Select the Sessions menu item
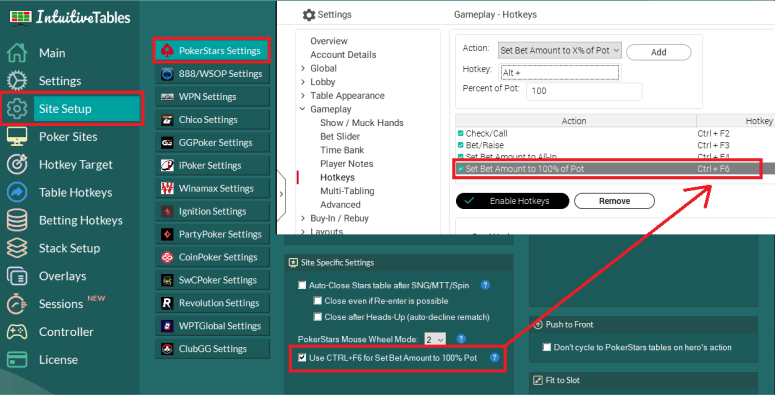Image resolution: width=775 pixels, height=395 pixels. pos(61,304)
